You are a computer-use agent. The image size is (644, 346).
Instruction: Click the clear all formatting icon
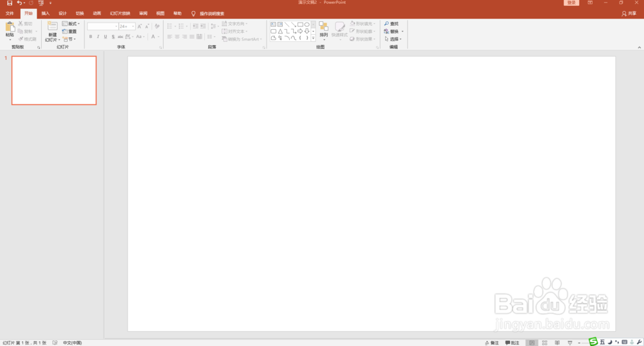[x=157, y=26]
